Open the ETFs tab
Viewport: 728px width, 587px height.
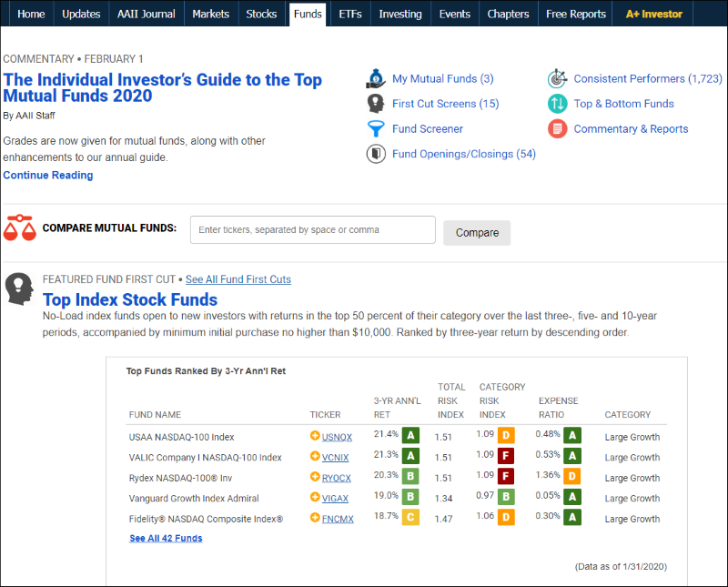point(350,14)
